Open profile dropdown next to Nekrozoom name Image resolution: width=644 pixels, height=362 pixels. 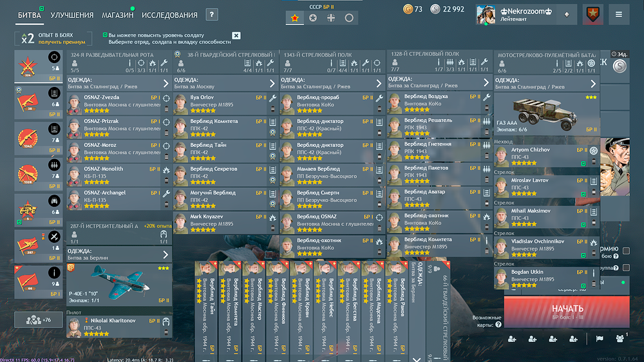(x=567, y=14)
